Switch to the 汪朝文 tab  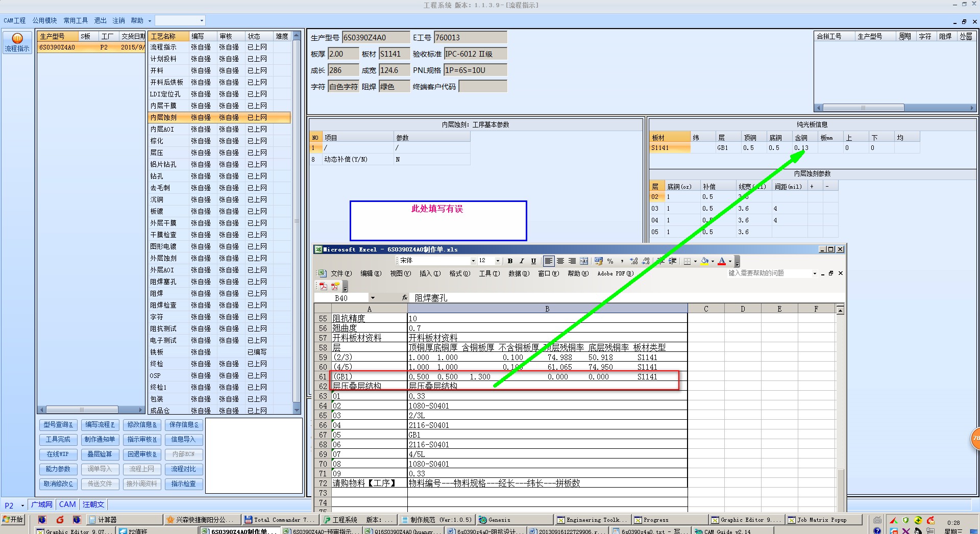coord(93,504)
